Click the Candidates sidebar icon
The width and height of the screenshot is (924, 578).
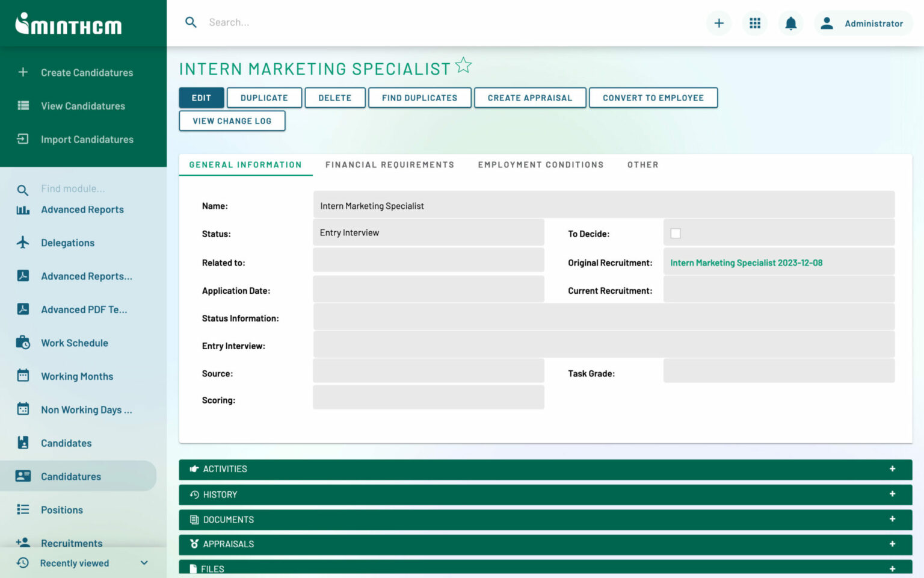22,443
